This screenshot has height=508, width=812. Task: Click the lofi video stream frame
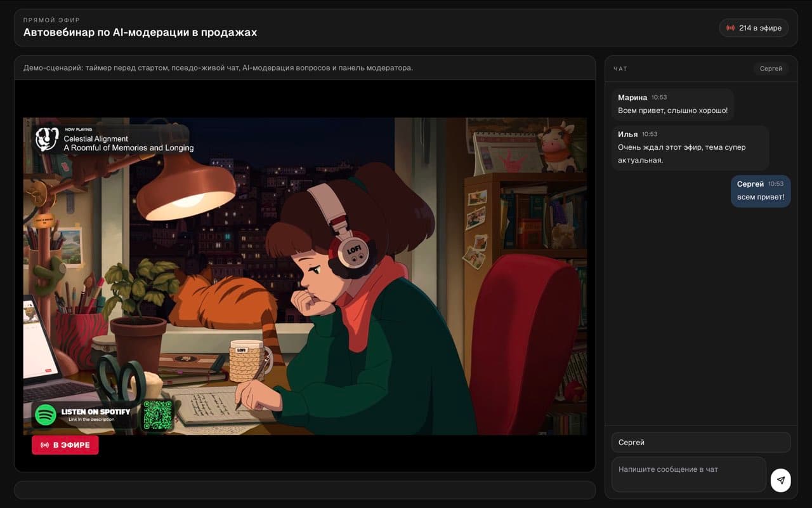point(305,276)
